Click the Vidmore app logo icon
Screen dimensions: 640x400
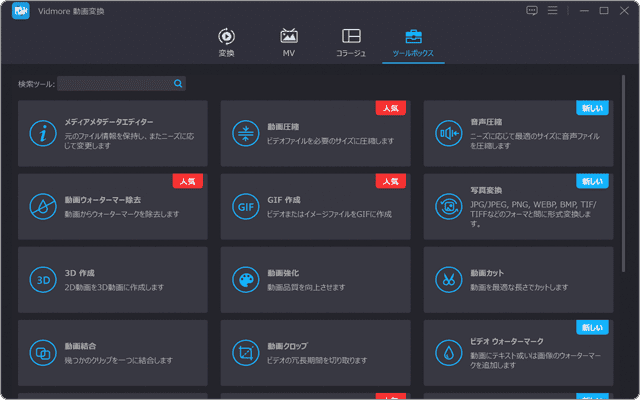pos(21,11)
